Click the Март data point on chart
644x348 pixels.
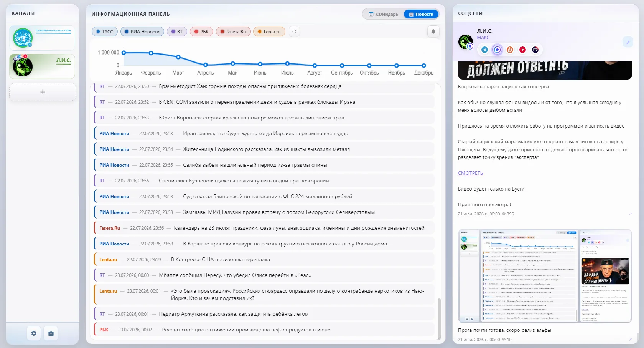tap(178, 57)
